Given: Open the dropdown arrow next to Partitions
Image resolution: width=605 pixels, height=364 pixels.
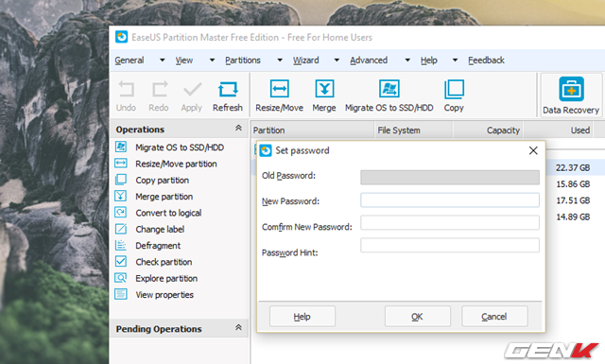Looking at the screenshot, I should tap(280, 61).
